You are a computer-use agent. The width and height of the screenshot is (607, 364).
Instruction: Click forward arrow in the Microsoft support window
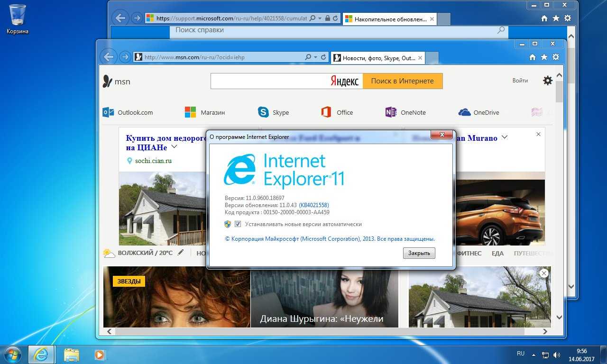click(137, 18)
